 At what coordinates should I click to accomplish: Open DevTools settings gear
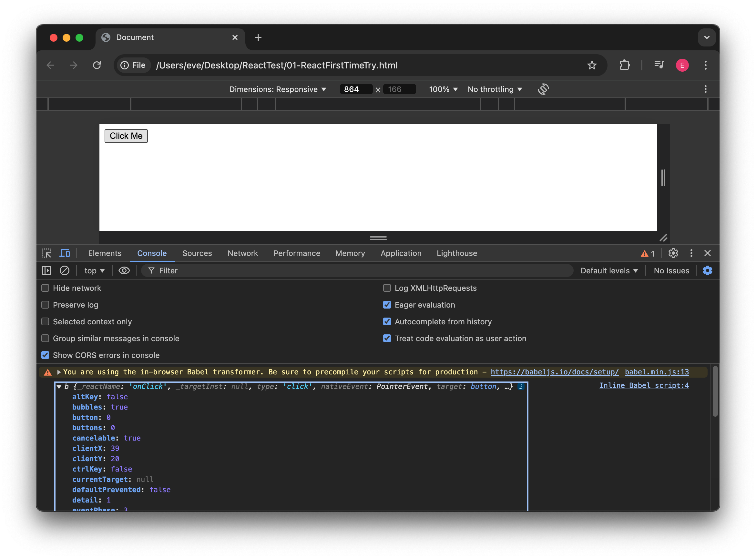(673, 253)
